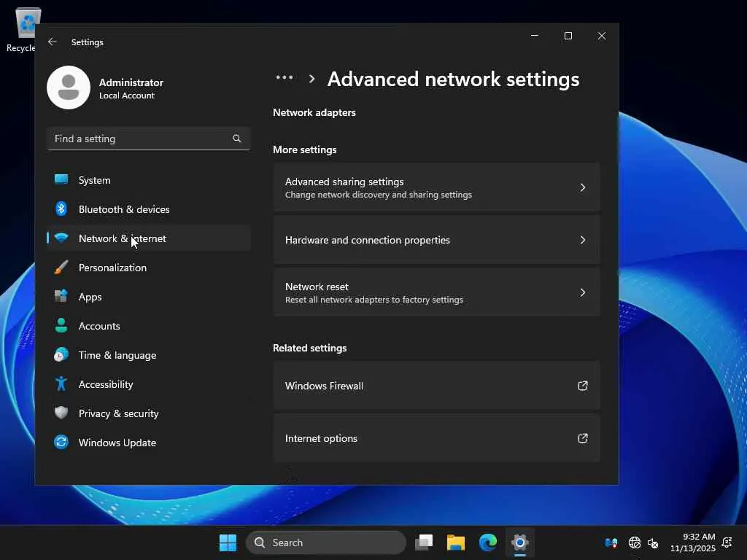The image size is (747, 560).
Task: Select Personalization in the sidebar
Action: click(149, 268)
